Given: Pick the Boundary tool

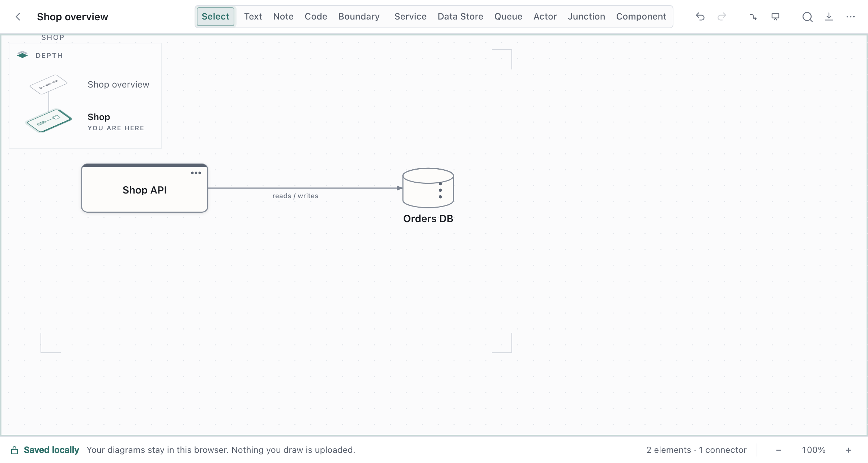Looking at the screenshot, I should tap(359, 17).
